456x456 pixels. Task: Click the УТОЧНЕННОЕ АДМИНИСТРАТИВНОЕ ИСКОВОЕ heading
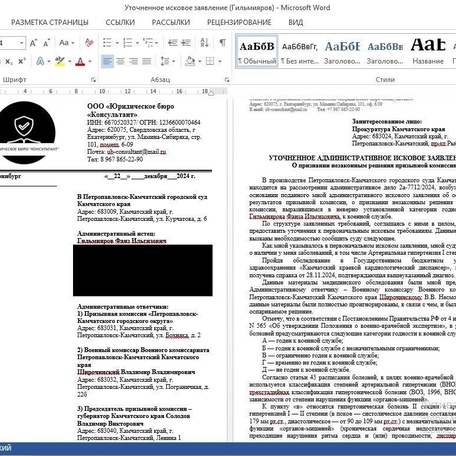click(362, 158)
